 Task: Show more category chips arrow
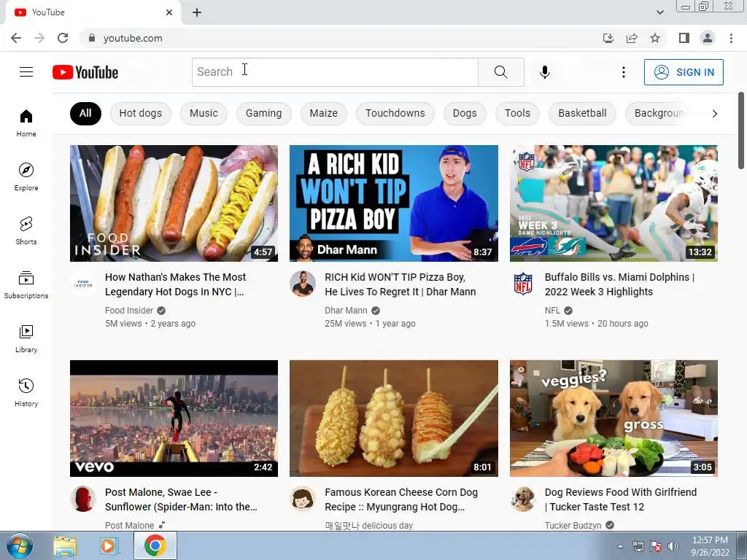[x=714, y=113]
